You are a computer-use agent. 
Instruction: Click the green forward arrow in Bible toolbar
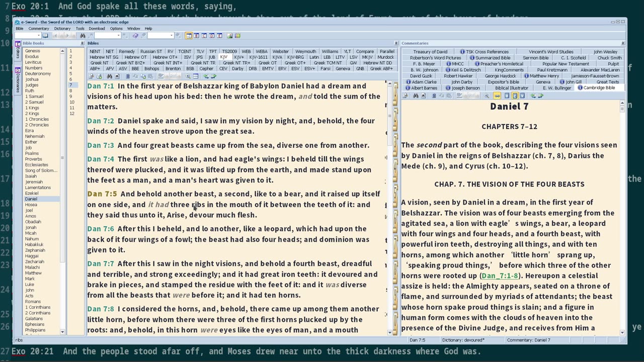(213, 76)
